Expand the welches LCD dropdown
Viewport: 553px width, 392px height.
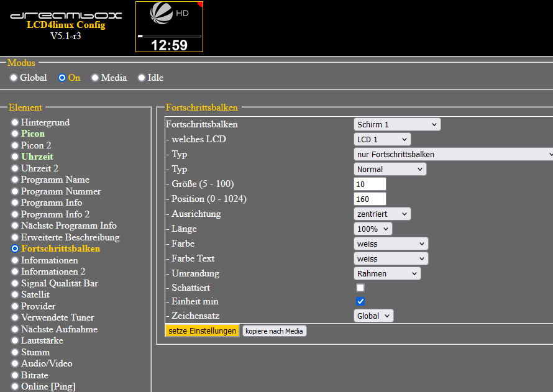click(x=382, y=139)
